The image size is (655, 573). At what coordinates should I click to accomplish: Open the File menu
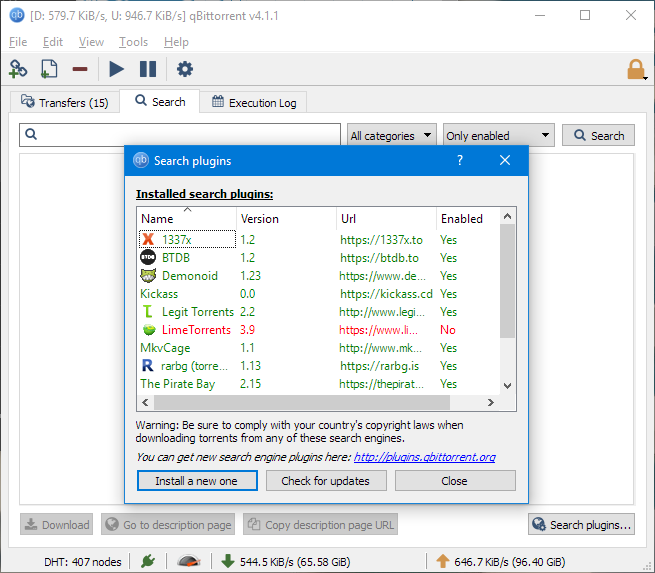coord(18,42)
